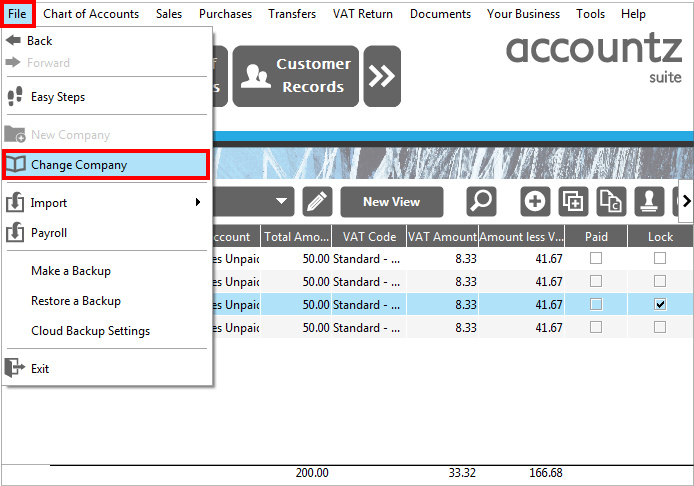The height and width of the screenshot is (486, 694).
Task: Open the Tools menu
Action: (590, 14)
